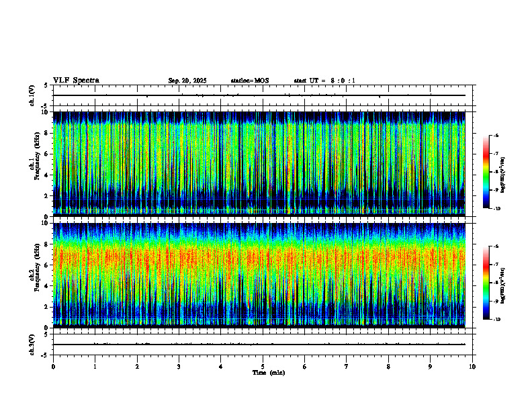Click the "4" tick on the time axis
The height and width of the screenshot is (411, 532).
(221, 367)
